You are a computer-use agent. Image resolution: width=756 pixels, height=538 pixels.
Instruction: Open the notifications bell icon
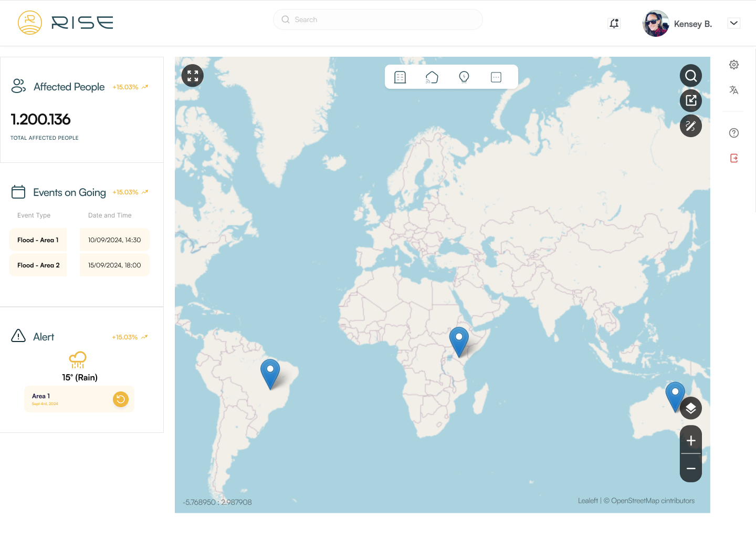pyautogui.click(x=614, y=23)
